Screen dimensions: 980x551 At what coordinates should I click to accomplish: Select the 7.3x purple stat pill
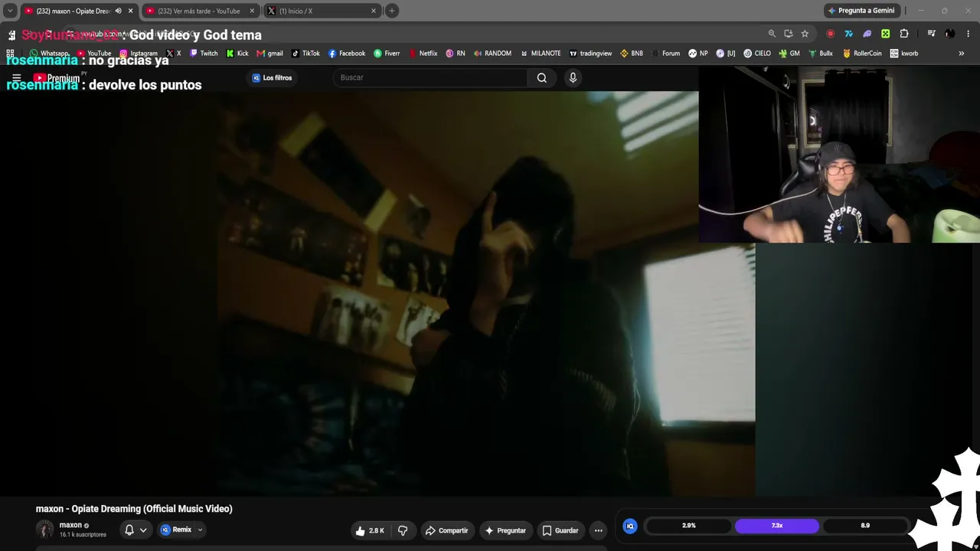[777, 526]
